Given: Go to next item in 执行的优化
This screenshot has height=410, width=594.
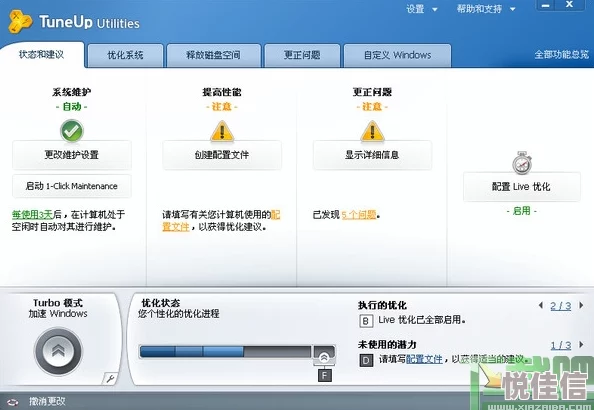Looking at the screenshot, I should pyautogui.click(x=581, y=305).
